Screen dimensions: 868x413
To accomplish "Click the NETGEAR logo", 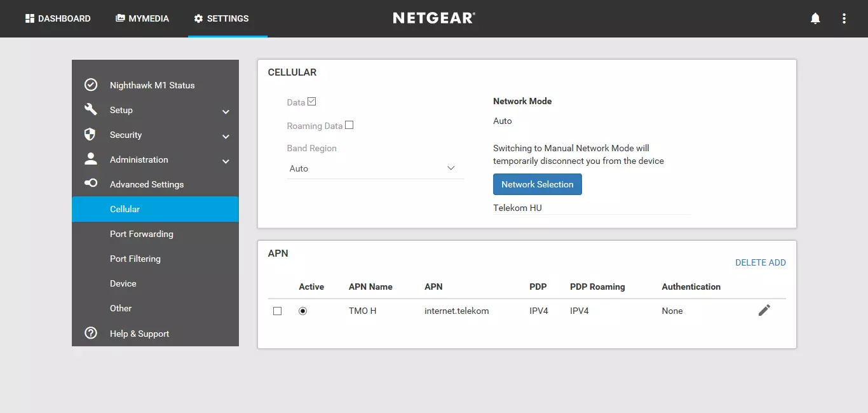I will 434,18.
